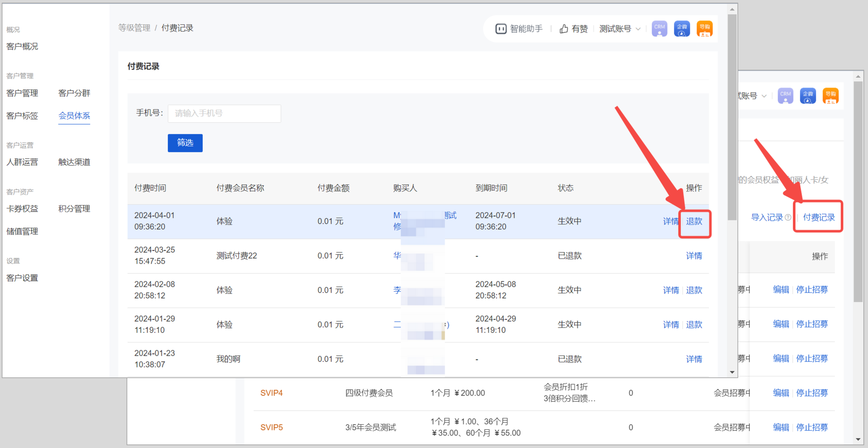Screen dimensions: 868x448
Task: Open 客户概况 in the sidebar
Action: click(22, 46)
